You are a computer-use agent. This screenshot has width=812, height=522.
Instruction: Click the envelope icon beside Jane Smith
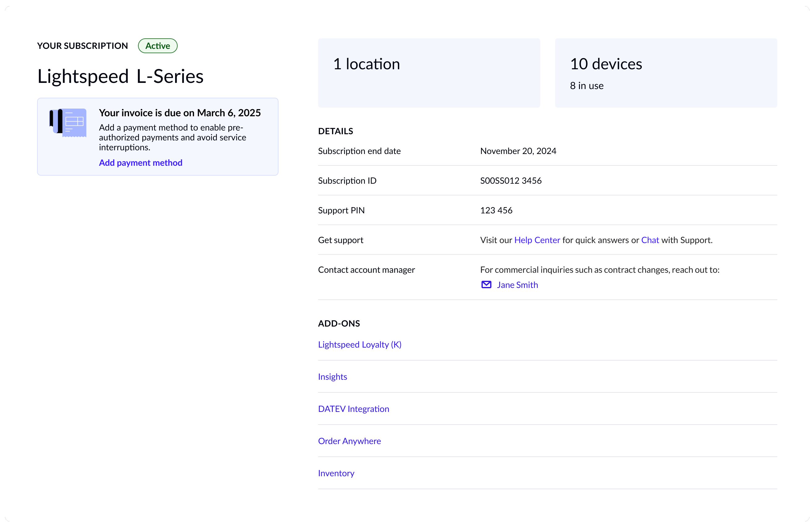tap(486, 285)
